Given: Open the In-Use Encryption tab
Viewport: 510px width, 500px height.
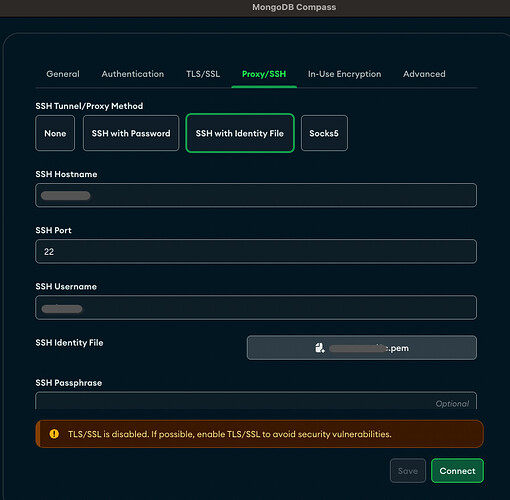Looking at the screenshot, I should tap(344, 74).
